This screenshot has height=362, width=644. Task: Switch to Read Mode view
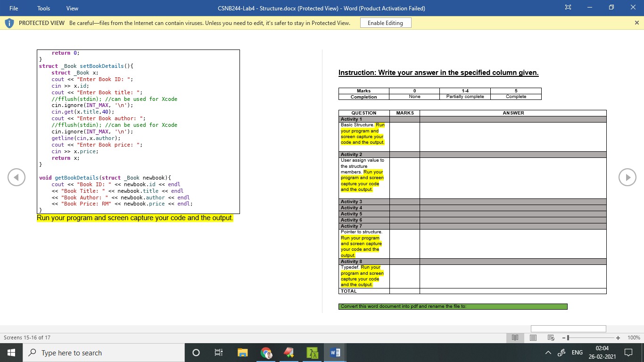[515, 337]
